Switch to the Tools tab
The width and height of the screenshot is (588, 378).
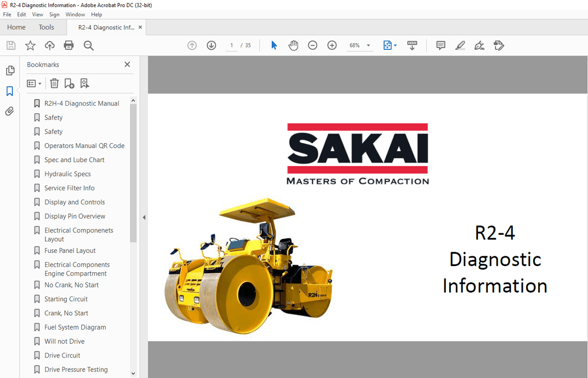(46, 27)
